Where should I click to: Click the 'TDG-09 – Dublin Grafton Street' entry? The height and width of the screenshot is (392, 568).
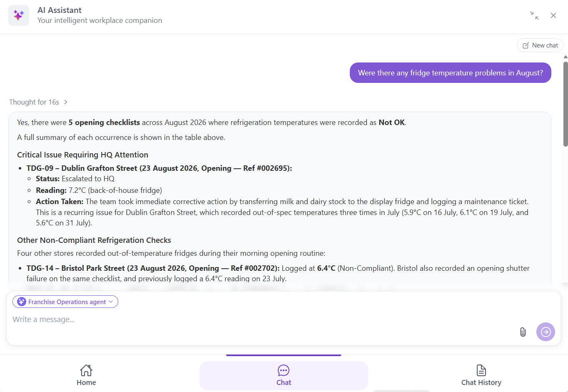coord(159,168)
